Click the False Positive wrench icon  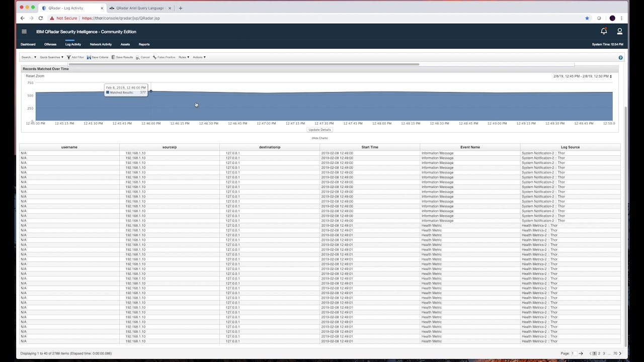click(x=154, y=57)
